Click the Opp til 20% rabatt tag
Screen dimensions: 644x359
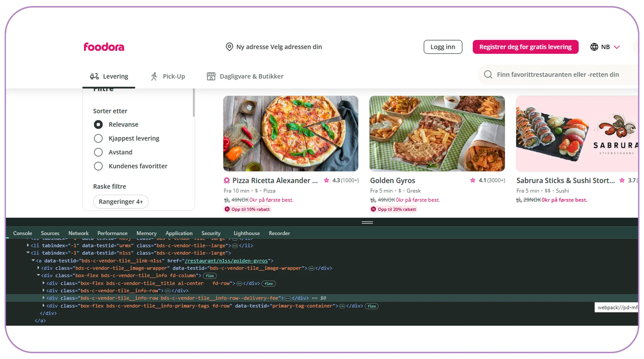393,209
